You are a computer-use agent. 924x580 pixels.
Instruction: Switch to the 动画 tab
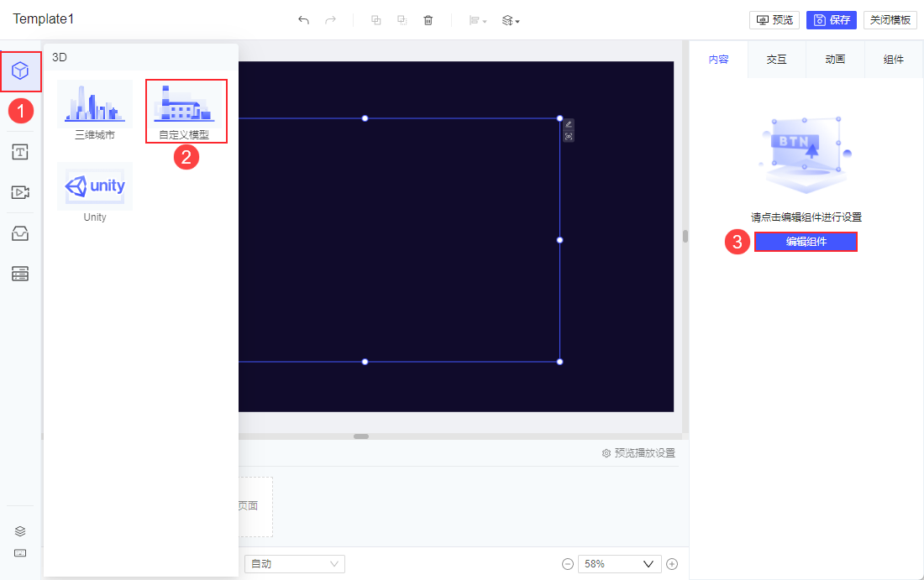pos(835,60)
